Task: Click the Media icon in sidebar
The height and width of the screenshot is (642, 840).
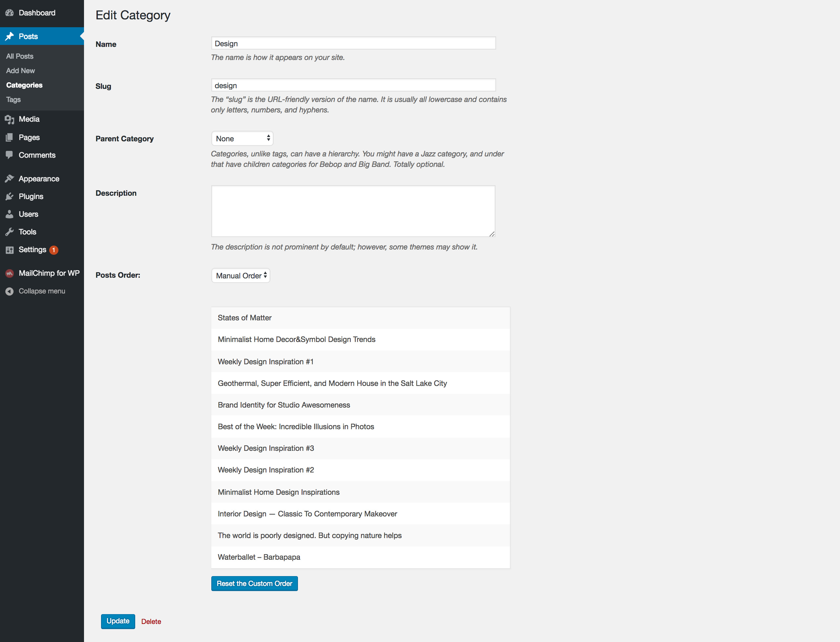Action: pos(10,120)
